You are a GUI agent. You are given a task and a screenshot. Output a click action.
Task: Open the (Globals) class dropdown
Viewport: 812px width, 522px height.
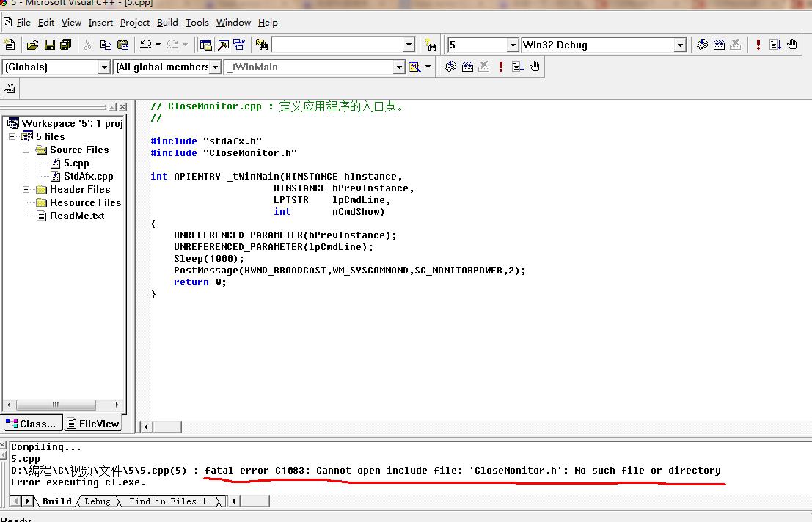point(104,67)
